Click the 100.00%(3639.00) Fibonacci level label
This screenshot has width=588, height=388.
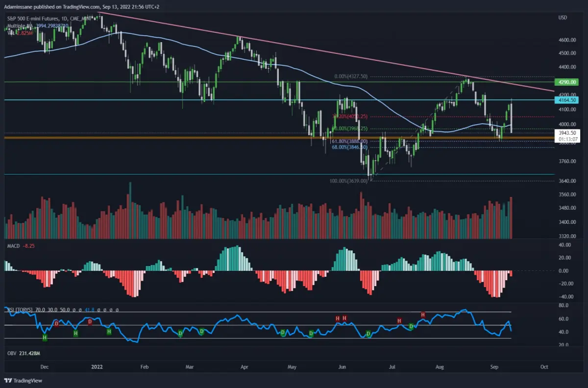(349, 181)
